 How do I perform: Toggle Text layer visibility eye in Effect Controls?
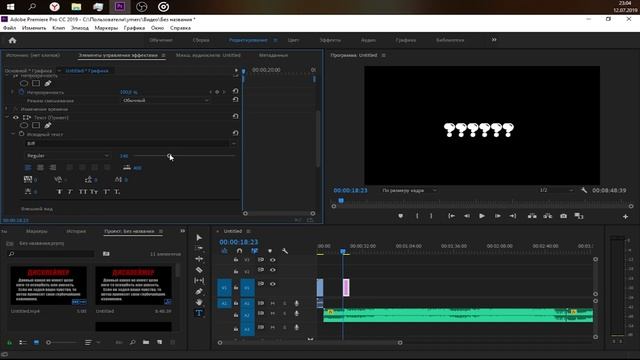[16, 118]
